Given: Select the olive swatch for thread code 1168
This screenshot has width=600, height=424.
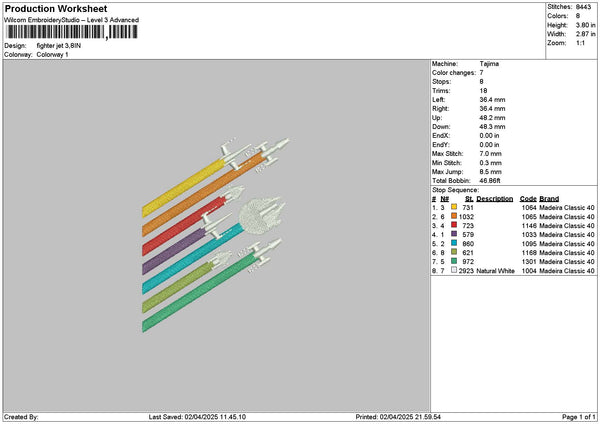Looking at the screenshot, I should [454, 252].
